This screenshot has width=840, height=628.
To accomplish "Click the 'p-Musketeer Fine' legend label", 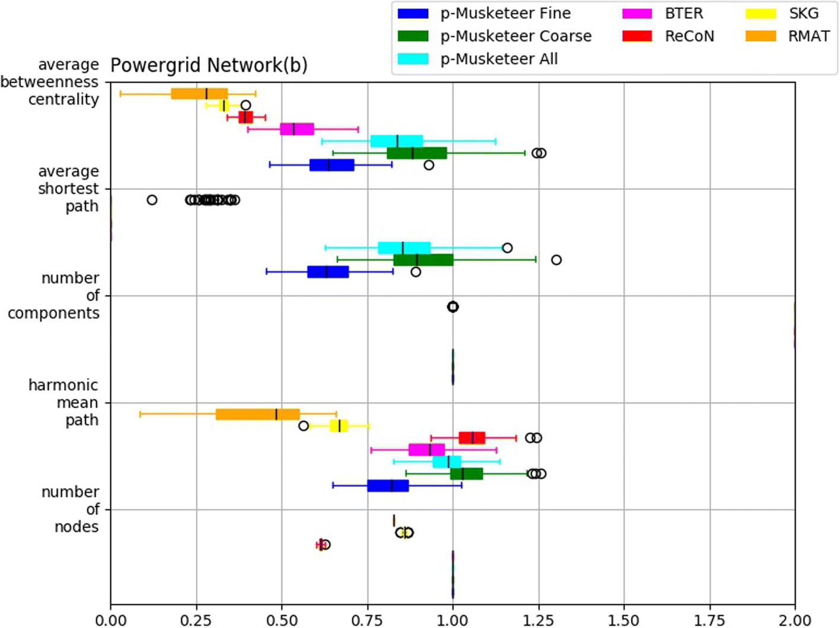I will point(505,14).
